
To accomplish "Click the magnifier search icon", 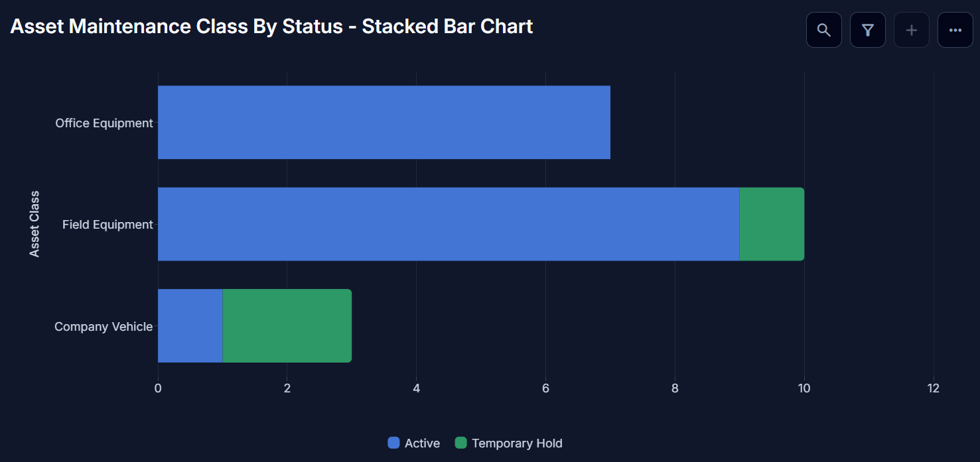I will pyautogui.click(x=824, y=30).
